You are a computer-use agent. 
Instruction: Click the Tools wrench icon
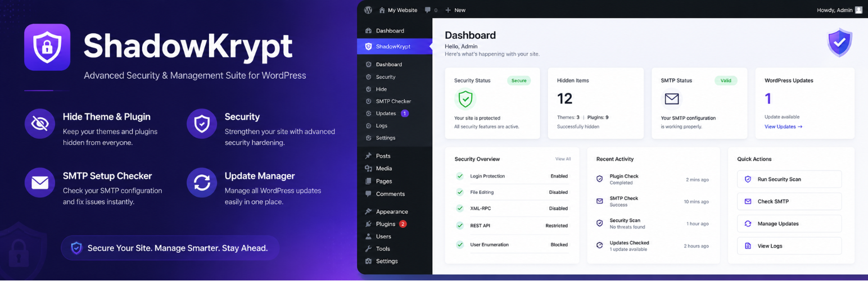(368, 249)
